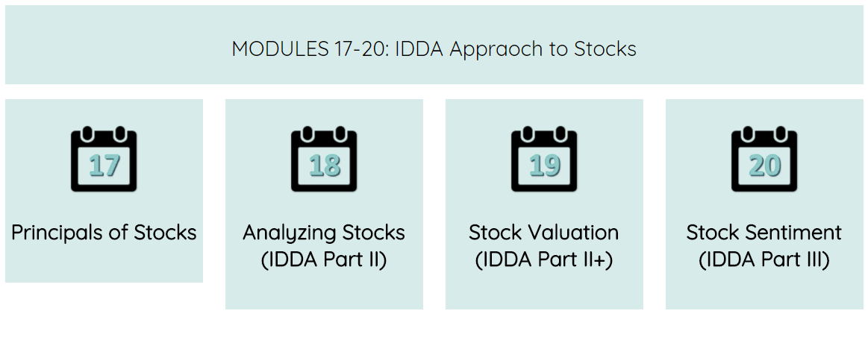
Task: Open the Stock Valuation title link
Action: (544, 233)
